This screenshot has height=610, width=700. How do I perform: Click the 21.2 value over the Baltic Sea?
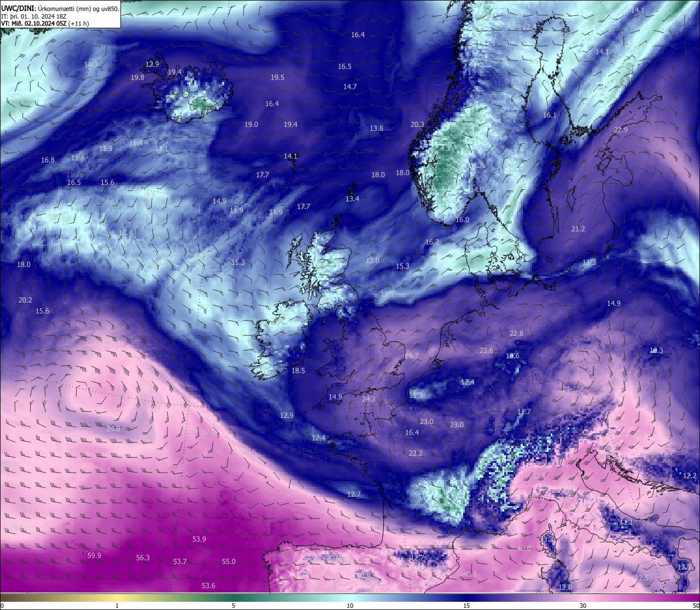[578, 229]
